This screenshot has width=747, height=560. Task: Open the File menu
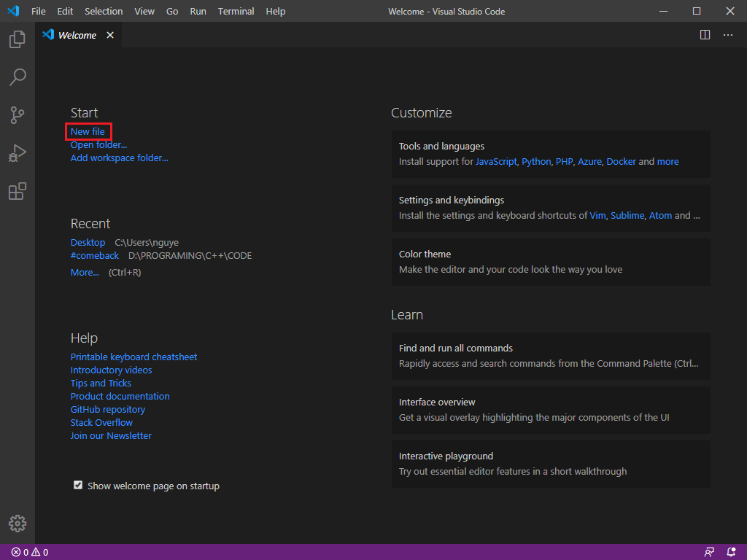coord(39,11)
